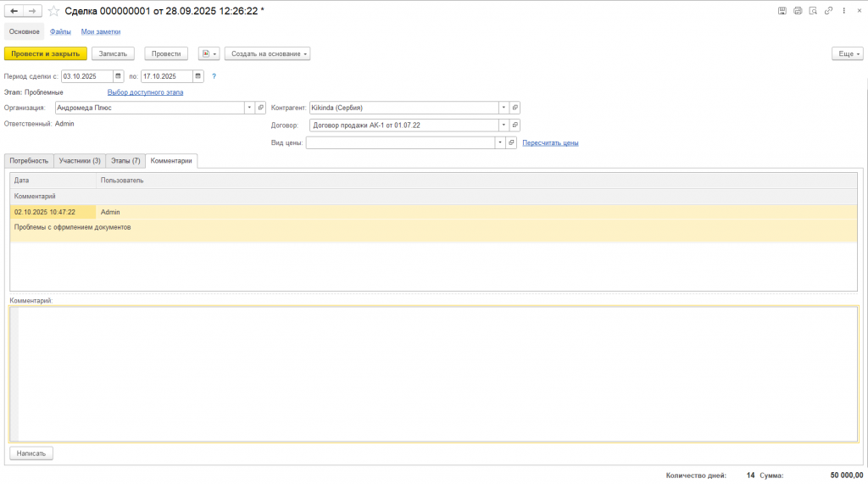Open the Договор record via its open icon
The width and height of the screenshot is (868, 484).
tap(515, 125)
